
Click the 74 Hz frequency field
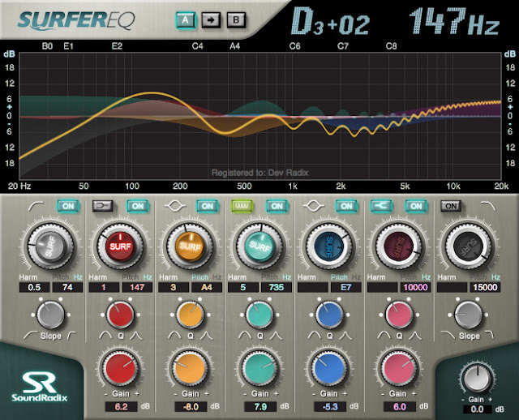pos(68,287)
